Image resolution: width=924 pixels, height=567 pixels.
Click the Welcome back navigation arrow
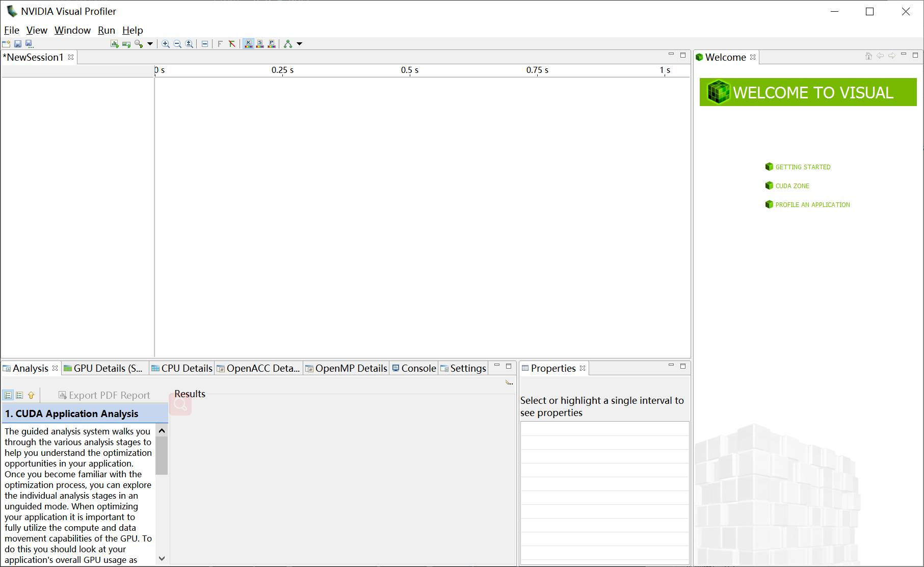coord(880,56)
